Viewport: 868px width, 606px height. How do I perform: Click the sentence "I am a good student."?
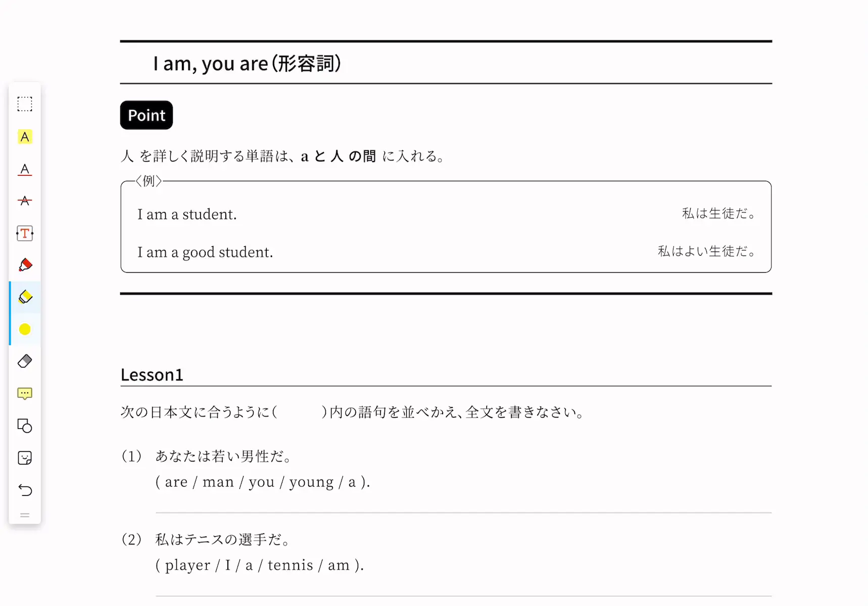[x=205, y=252]
